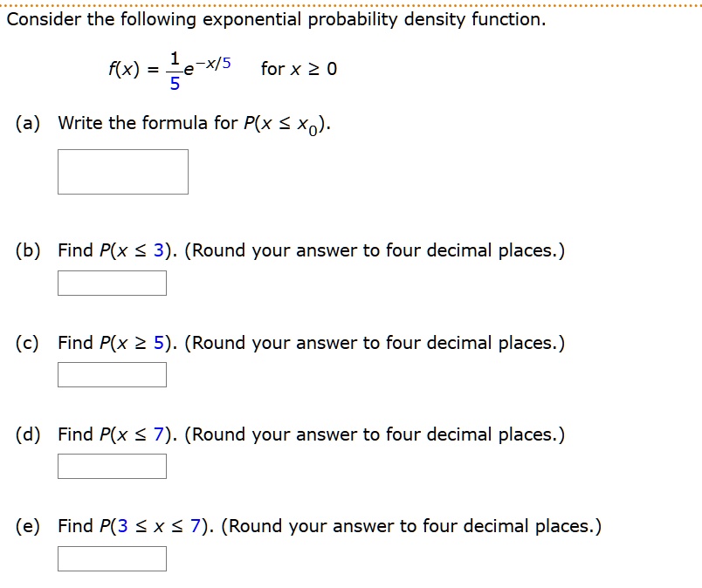Click the answer box under part (d)
Screen dimensions: 702x588
[x=111, y=466]
